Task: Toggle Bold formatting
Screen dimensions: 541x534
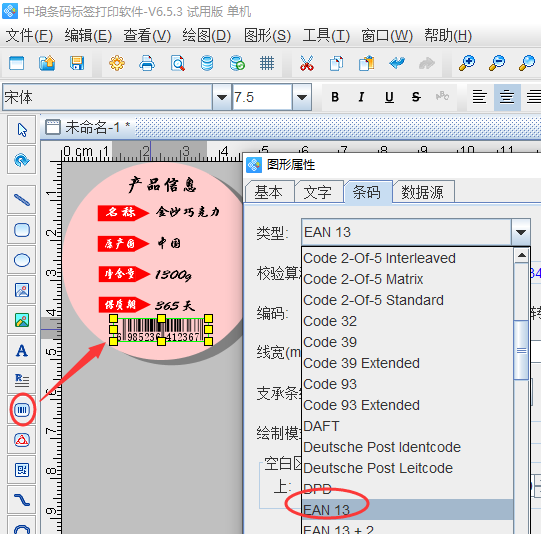Action: pos(335,97)
